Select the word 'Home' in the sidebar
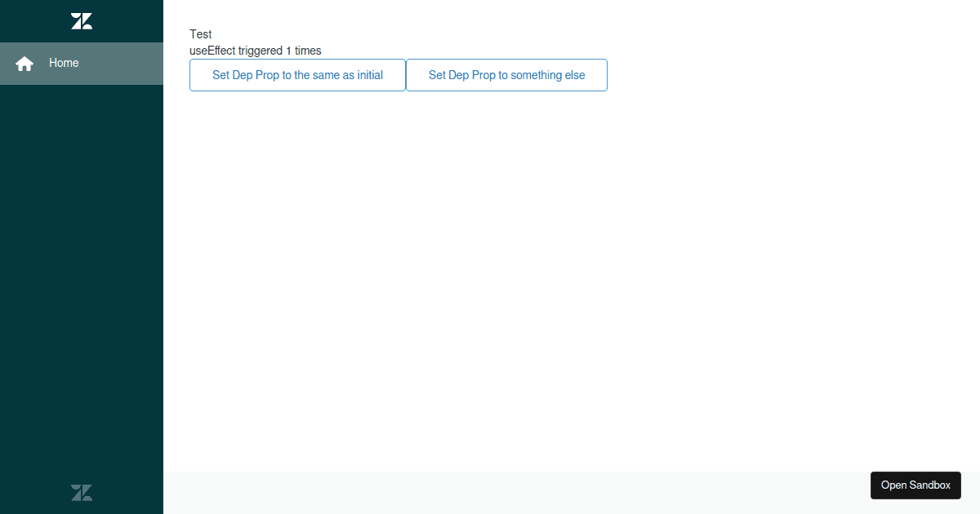This screenshot has width=980, height=514. (64, 63)
